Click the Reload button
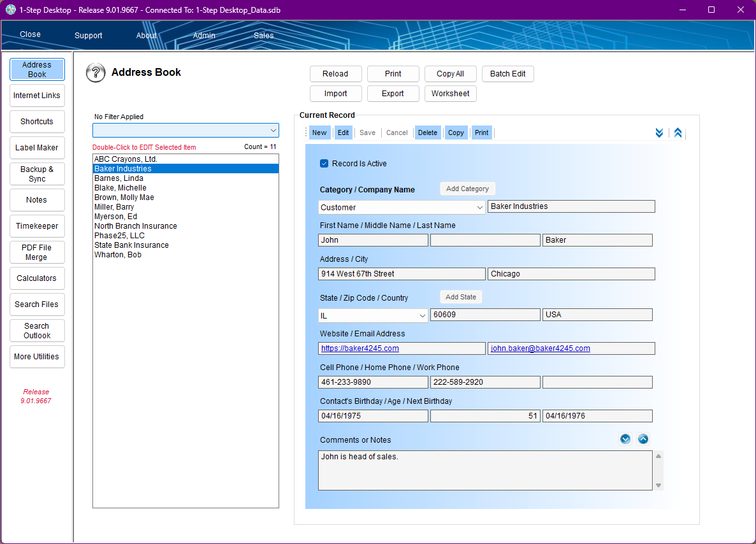This screenshot has height=544, width=756. point(335,74)
